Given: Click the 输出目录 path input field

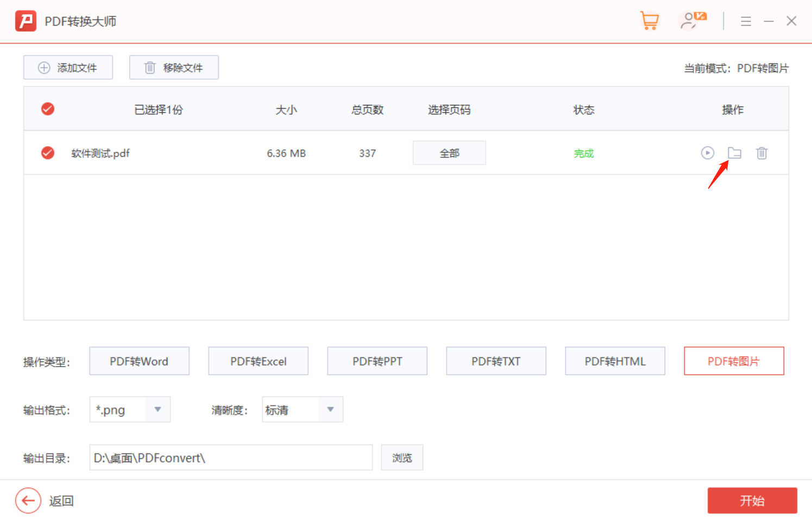Looking at the screenshot, I should (231, 458).
